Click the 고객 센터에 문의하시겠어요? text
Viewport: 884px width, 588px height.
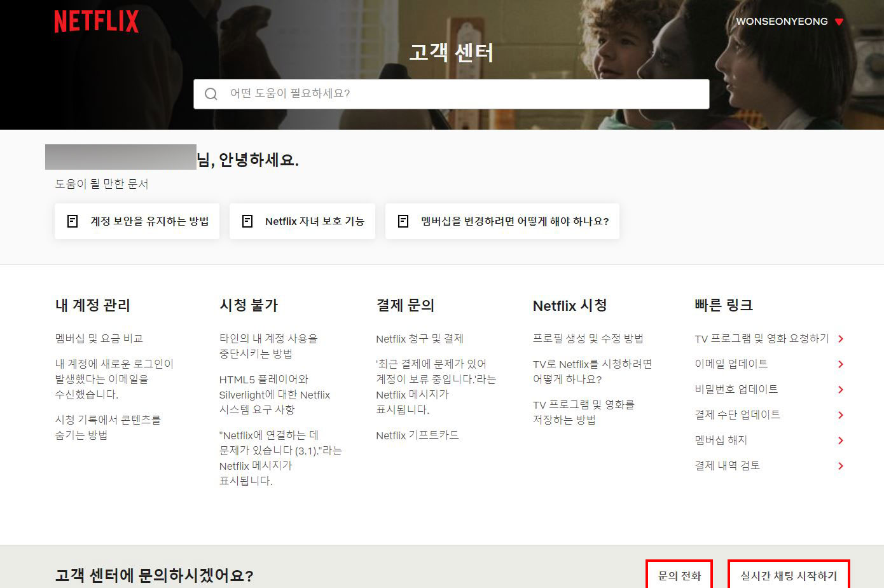click(x=155, y=576)
